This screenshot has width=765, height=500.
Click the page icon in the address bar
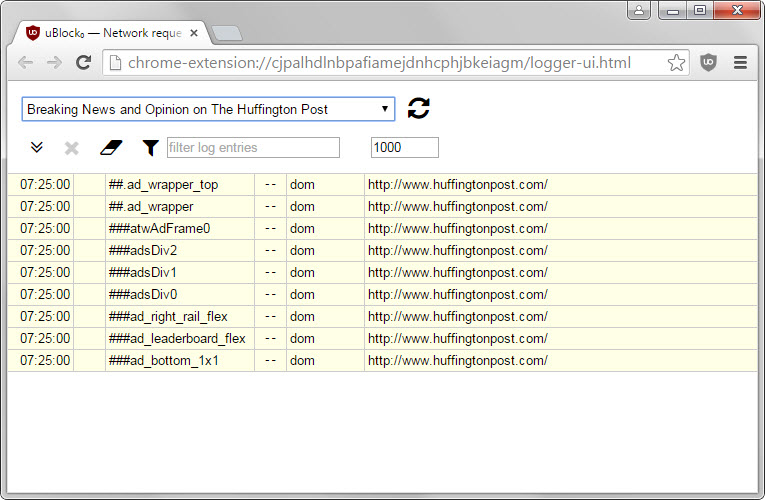[115, 62]
